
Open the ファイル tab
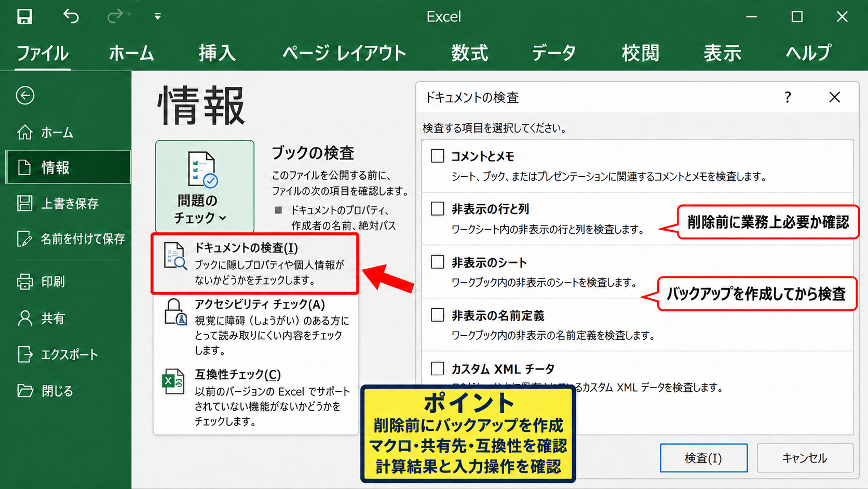click(43, 53)
